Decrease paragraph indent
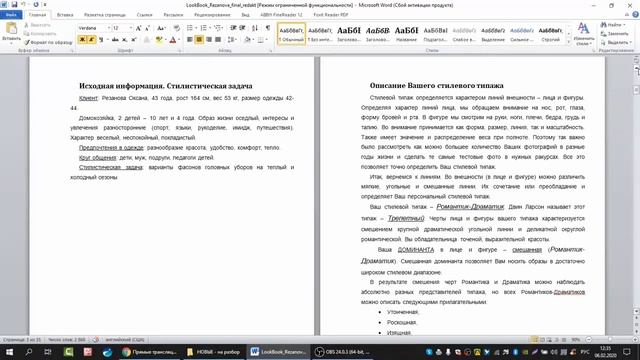 click(x=233, y=28)
